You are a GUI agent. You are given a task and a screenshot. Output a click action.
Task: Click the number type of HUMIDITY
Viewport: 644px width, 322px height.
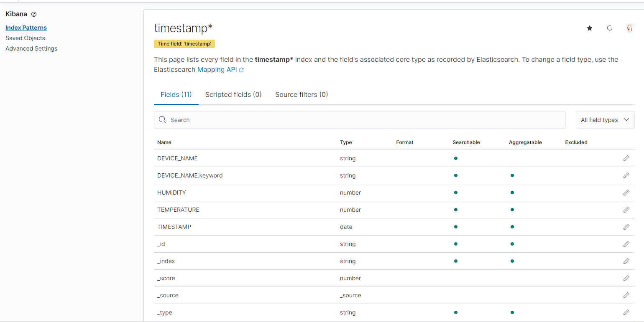point(350,193)
